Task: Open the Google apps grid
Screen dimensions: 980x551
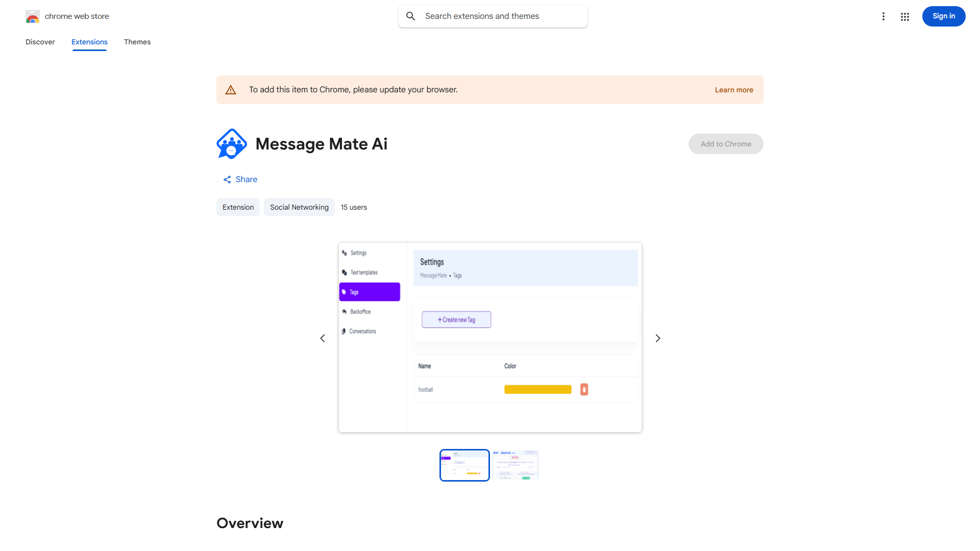Action: [904, 16]
